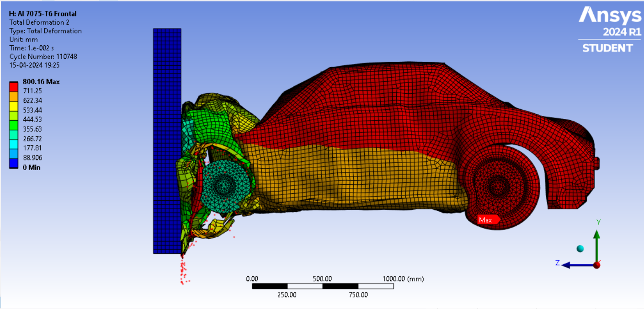
Task: Select the orange 711.25 legend color band
Action: pyautogui.click(x=14, y=96)
